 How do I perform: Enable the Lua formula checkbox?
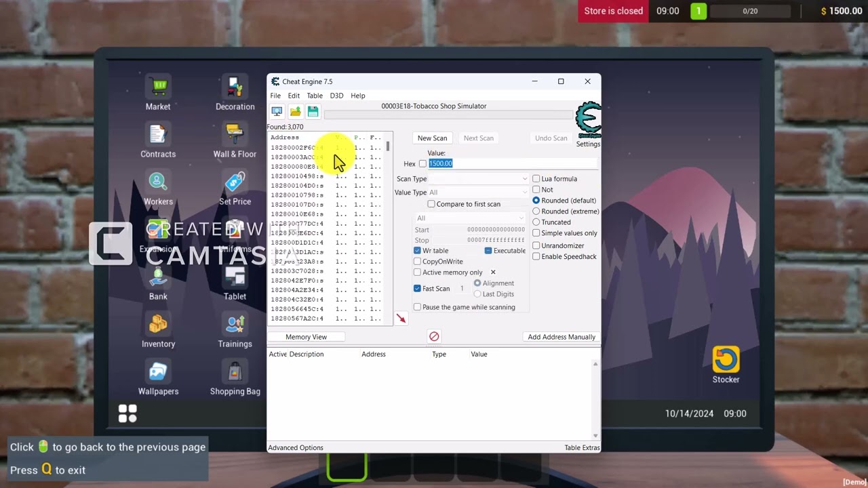[536, 179]
